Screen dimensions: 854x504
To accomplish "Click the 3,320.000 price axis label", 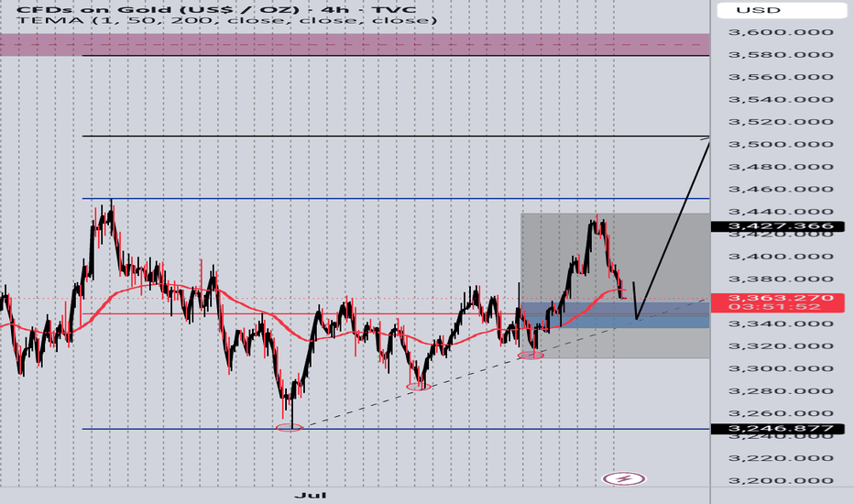I will coord(781,346).
